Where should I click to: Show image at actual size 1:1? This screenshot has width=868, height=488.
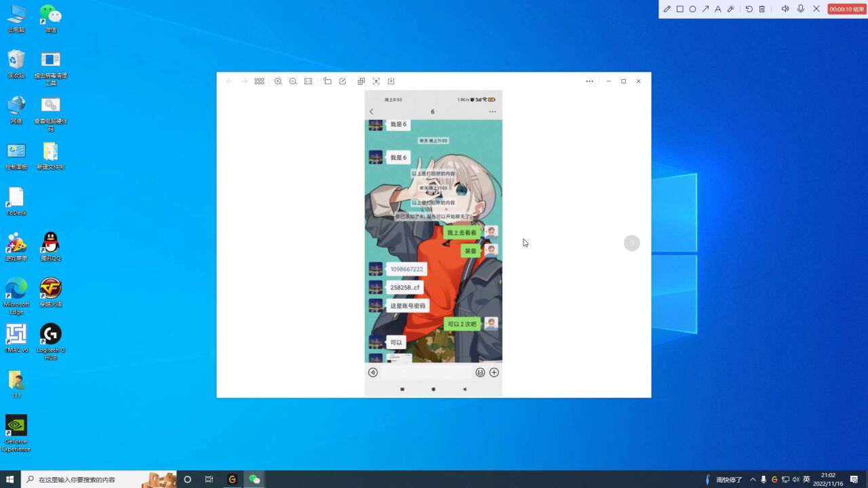[x=309, y=81]
